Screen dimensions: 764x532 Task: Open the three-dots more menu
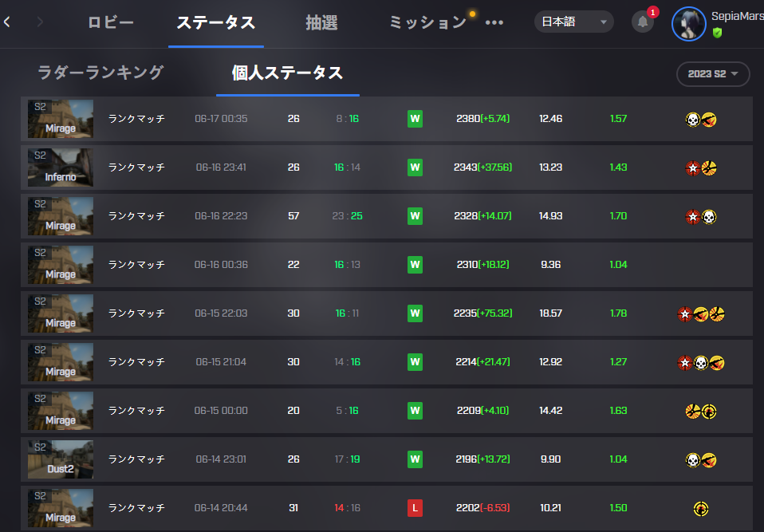click(x=494, y=22)
